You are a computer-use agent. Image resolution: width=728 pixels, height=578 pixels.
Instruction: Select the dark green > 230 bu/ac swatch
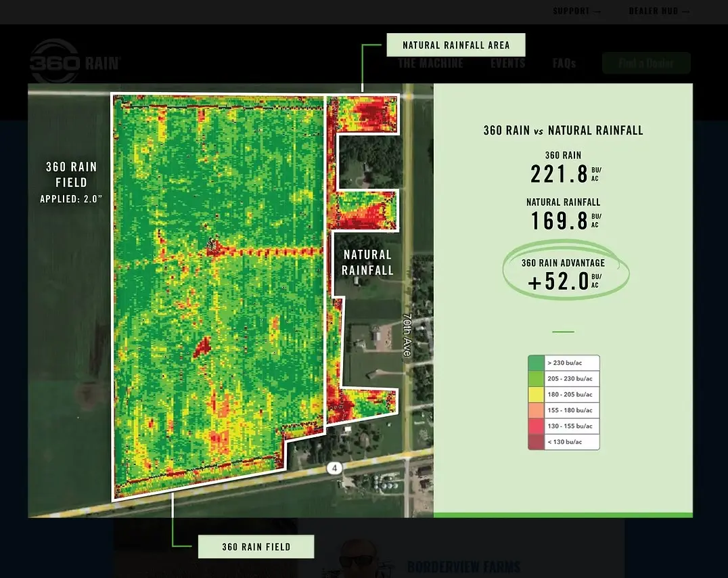coord(536,363)
